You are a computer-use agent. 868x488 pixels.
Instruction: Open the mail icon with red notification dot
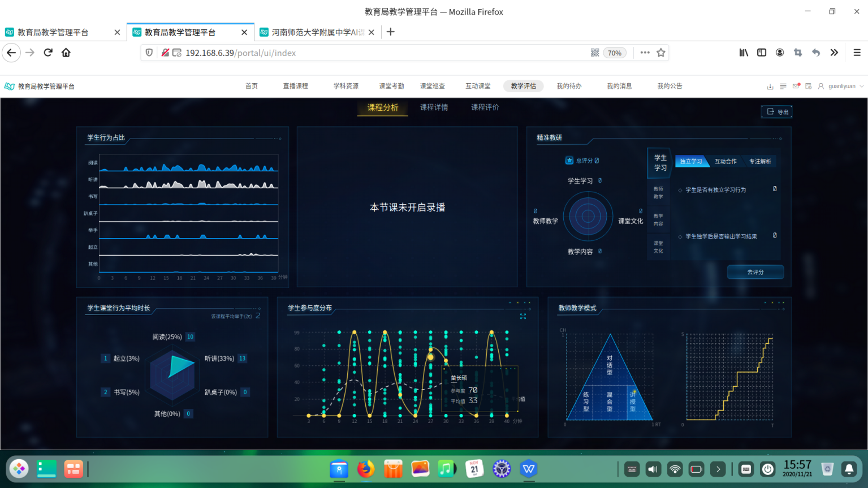click(796, 87)
